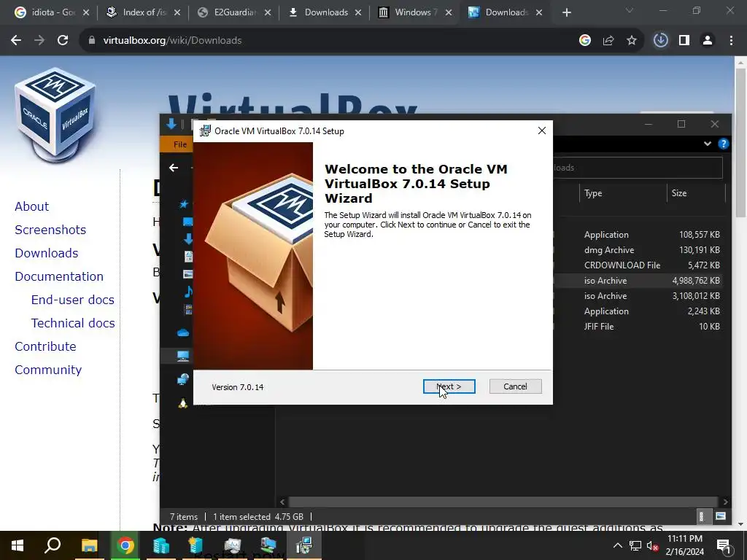Reload the VirtualBox downloads page
Screen dimensions: 747x560
(63, 41)
